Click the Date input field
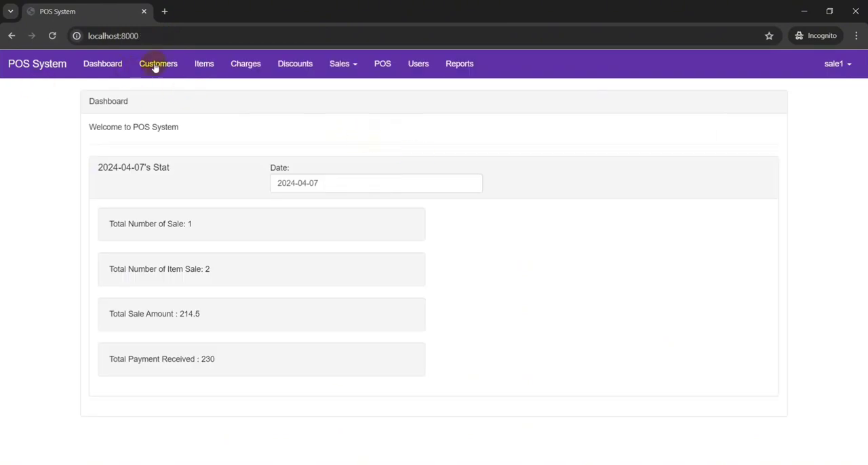868x465 pixels. [376, 183]
